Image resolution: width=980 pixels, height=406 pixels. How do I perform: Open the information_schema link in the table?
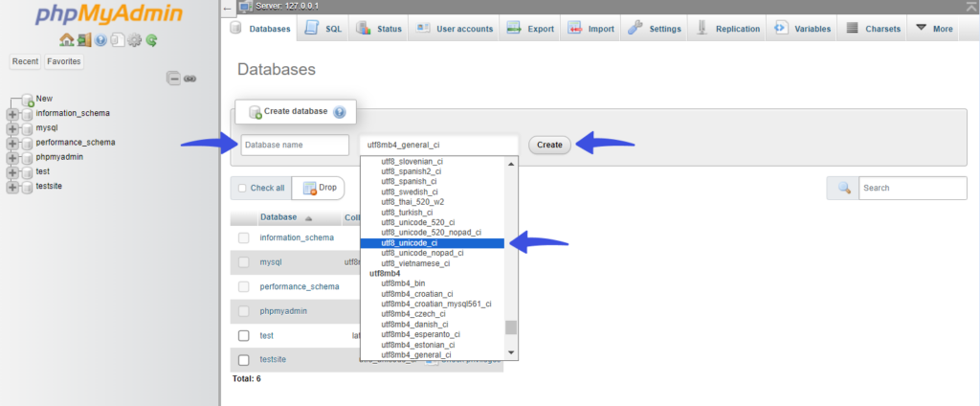coord(297,237)
